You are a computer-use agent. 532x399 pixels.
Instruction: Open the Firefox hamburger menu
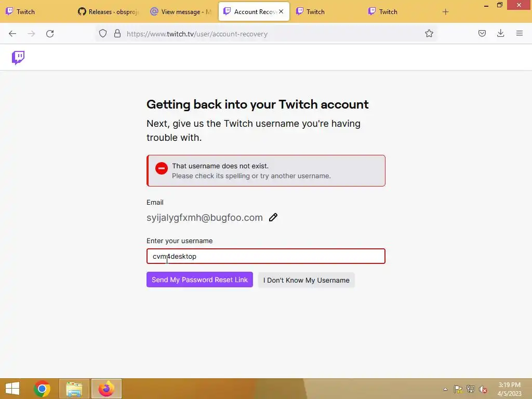tap(519, 33)
